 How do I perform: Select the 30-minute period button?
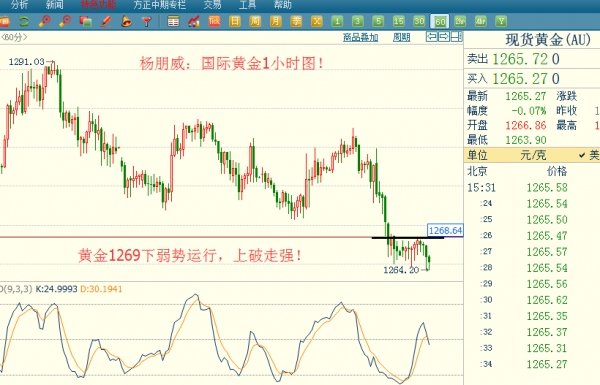pos(419,21)
